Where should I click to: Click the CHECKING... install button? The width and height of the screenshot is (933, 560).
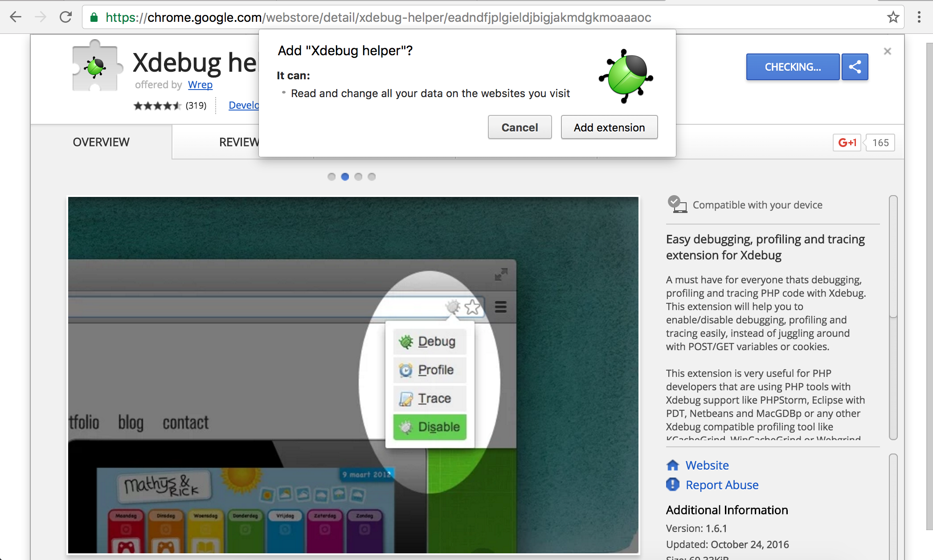click(x=793, y=67)
